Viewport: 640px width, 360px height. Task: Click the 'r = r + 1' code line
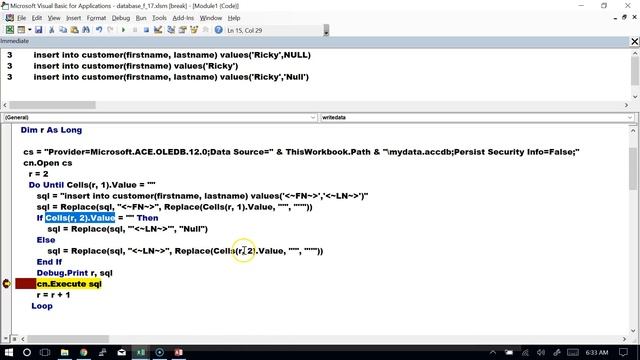point(53,295)
